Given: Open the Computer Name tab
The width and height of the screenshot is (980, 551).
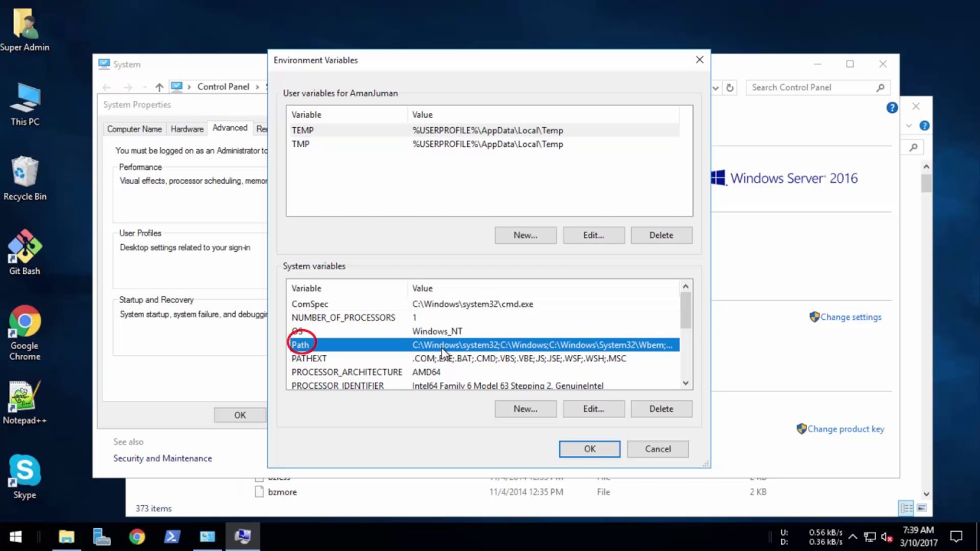Looking at the screenshot, I should [134, 129].
